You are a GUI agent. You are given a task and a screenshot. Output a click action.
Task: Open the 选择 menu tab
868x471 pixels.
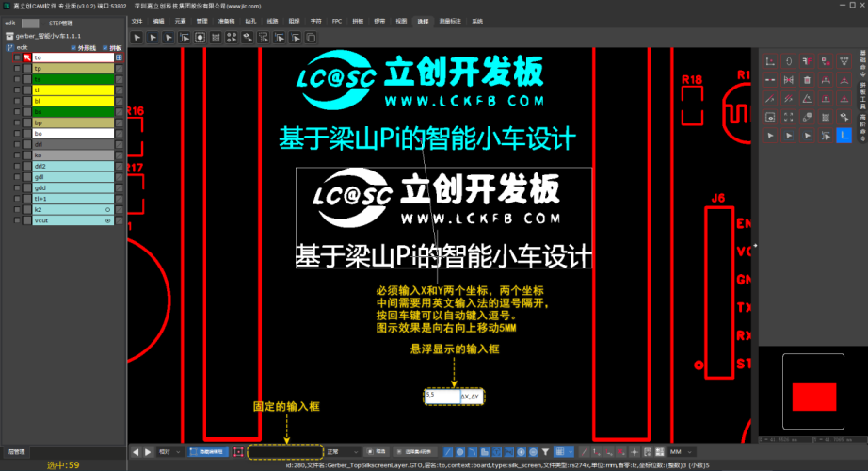tap(423, 21)
